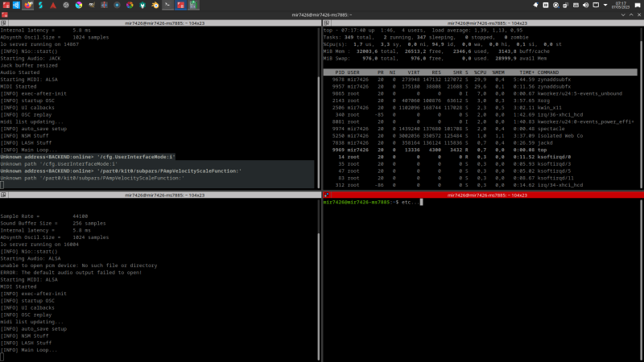This screenshot has width=644, height=362.
Task: Click 'ERROR: The default audio output failed' line
Action: (71, 273)
